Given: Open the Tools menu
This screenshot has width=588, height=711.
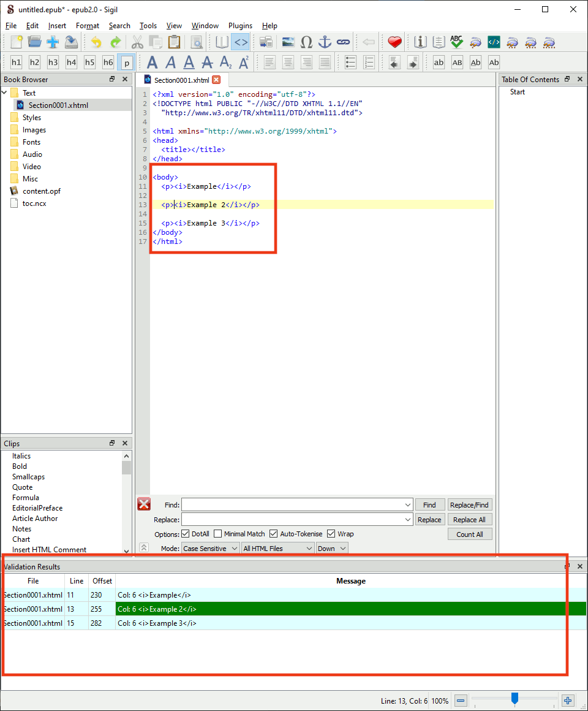Looking at the screenshot, I should 148,26.
